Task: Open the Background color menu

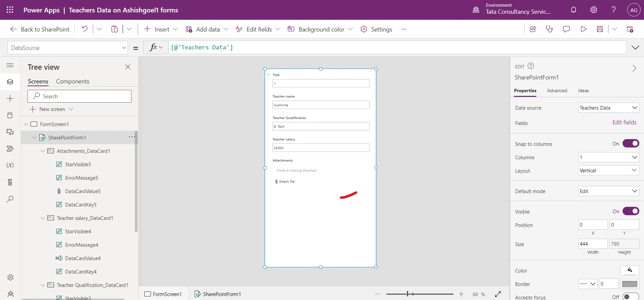Action: (320, 29)
